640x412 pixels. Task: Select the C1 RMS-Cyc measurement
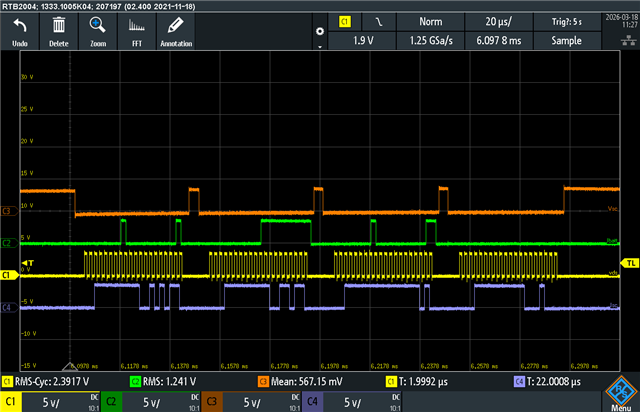[x=46, y=382]
